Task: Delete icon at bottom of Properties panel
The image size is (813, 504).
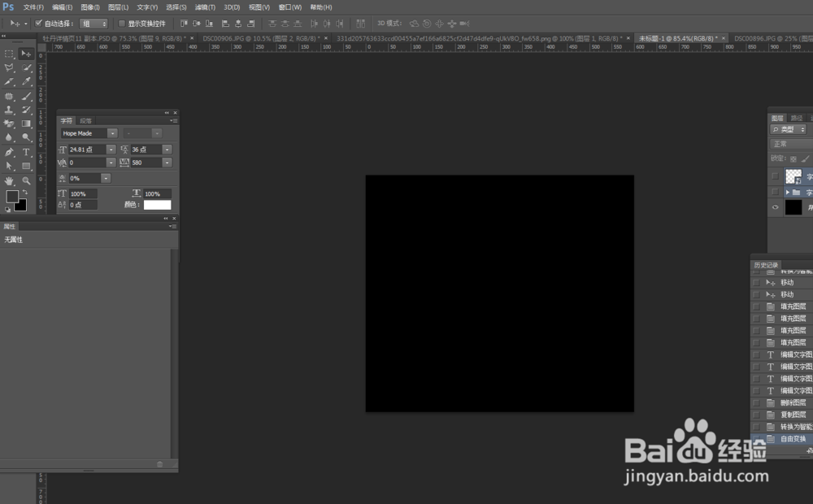Action: point(159,464)
